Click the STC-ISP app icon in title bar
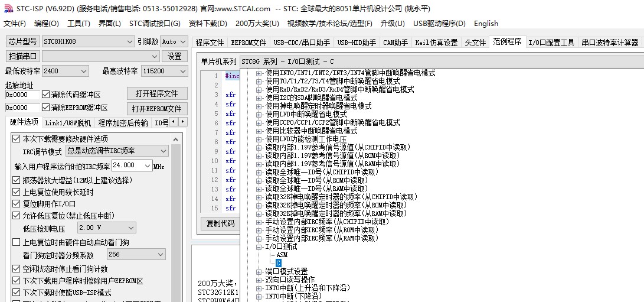This screenshot has height=302, width=644. (8, 9)
